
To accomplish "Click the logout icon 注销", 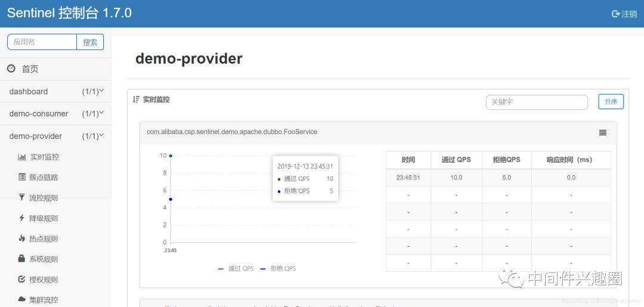I will (615, 14).
